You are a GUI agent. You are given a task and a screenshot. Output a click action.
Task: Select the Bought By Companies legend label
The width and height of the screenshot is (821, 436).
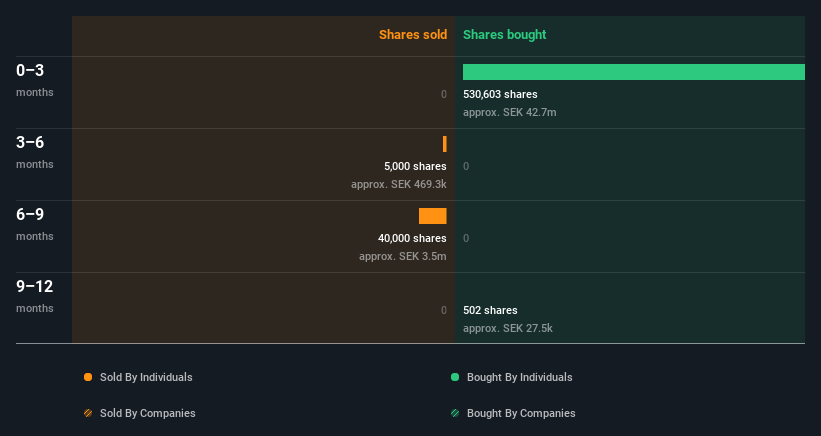521,413
